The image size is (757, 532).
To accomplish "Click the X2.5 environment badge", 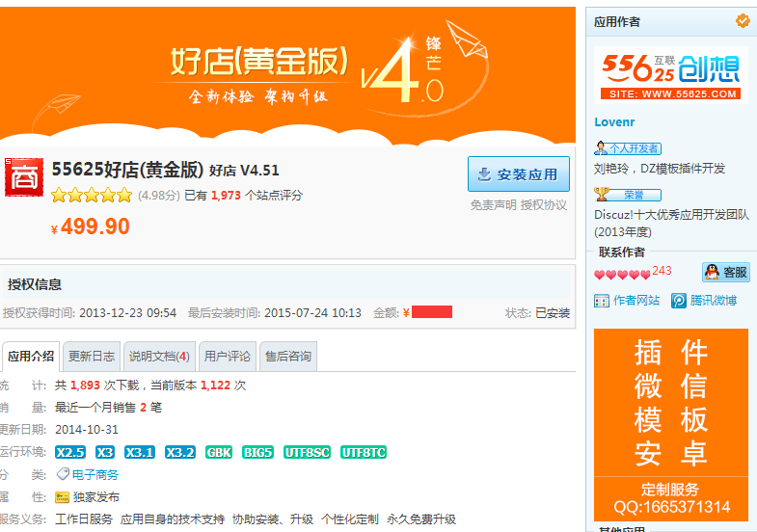I will pos(70,452).
